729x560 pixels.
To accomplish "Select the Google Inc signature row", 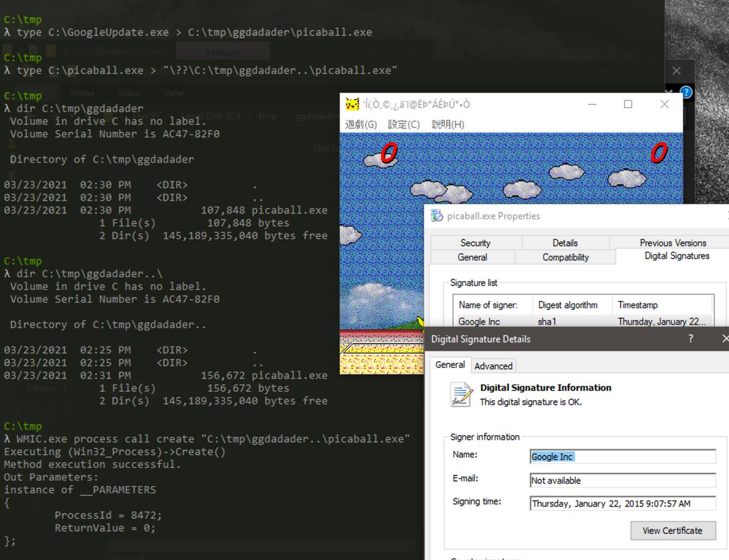I will 583,321.
